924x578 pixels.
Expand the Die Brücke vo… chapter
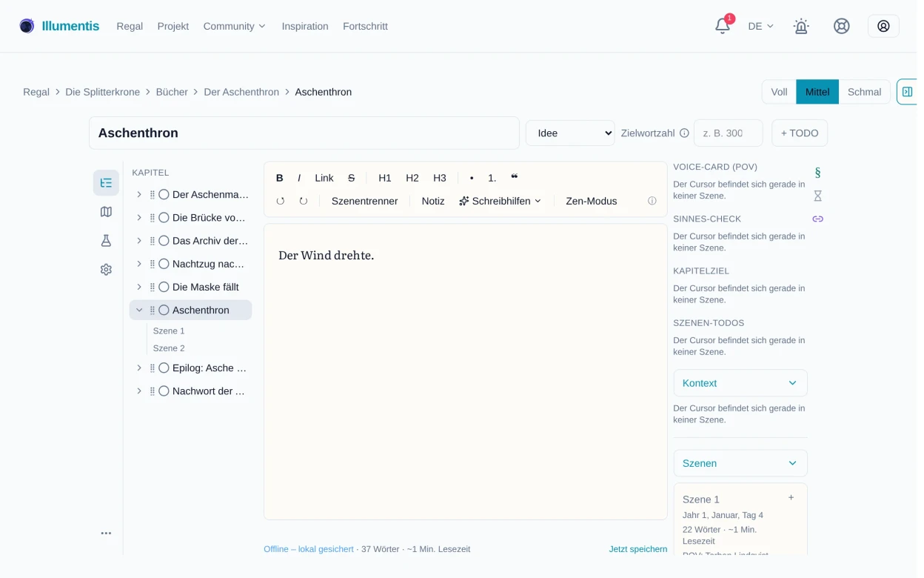tap(138, 218)
